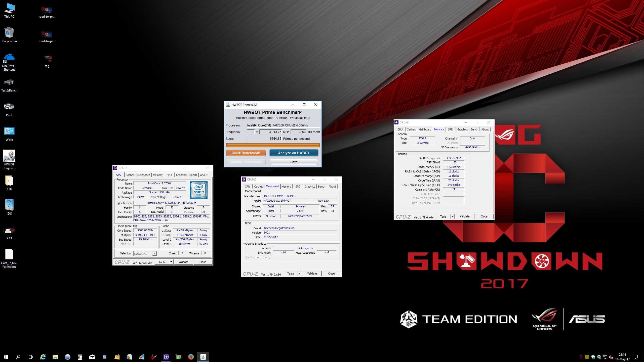Viewport: 644px width, 362px height.
Task: Click Close in CPU tab window
Action: (x=203, y=262)
